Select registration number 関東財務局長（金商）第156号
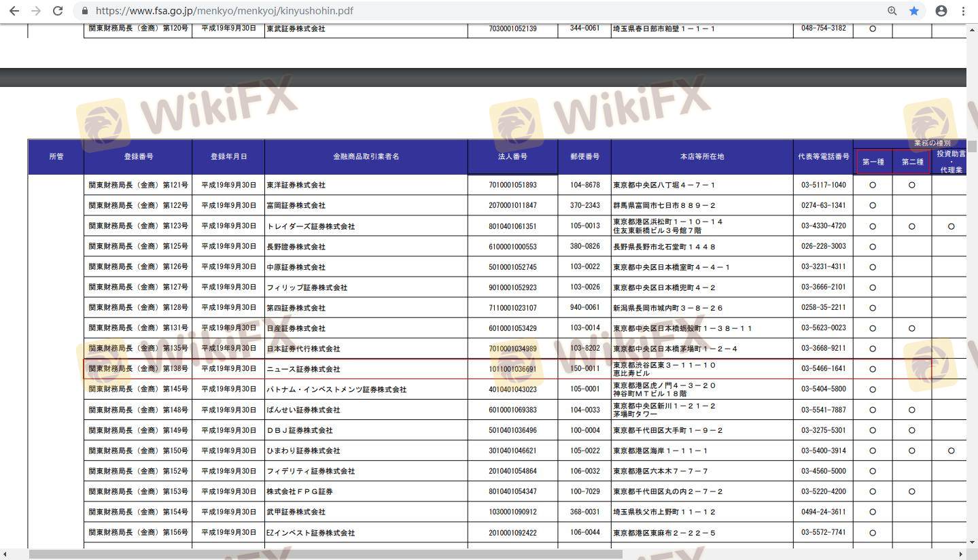978x560 pixels. tap(138, 532)
